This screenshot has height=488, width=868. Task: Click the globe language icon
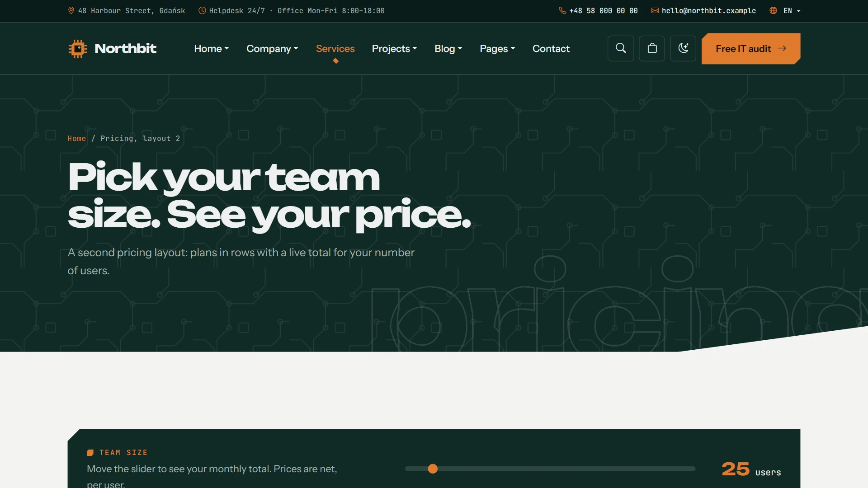tap(774, 10)
